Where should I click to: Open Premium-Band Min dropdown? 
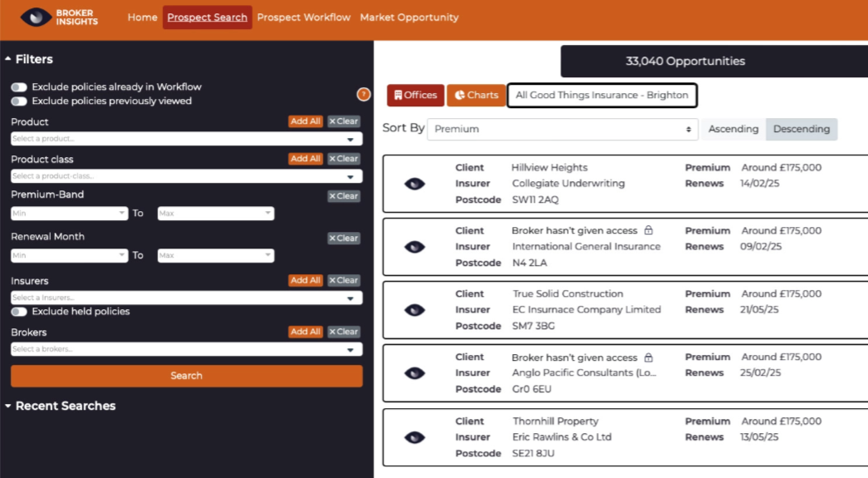(x=69, y=214)
